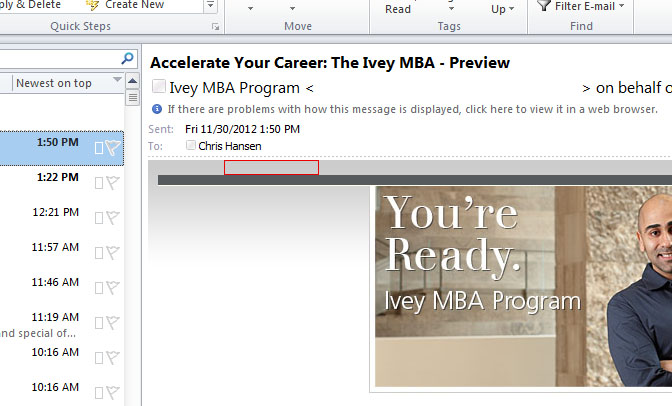This screenshot has height=406, width=672.
Task: Click the Create New lightning icon
Action: point(92,5)
